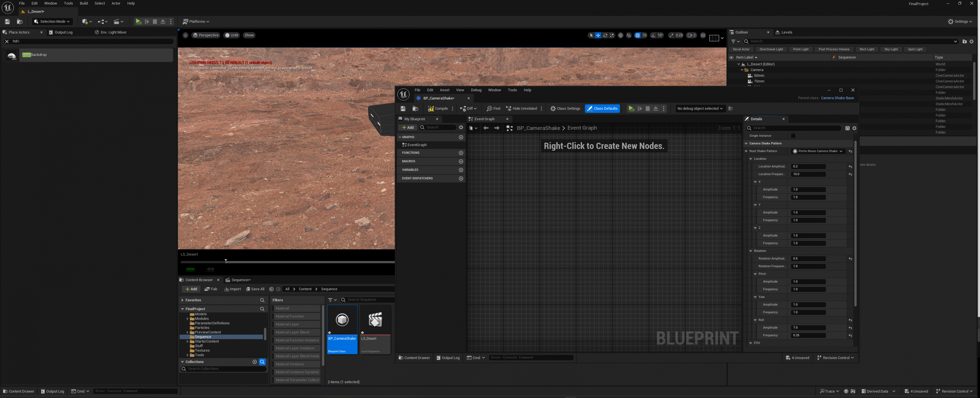Screen dimensions: 980x398
Task: Toggle grid snapping in viewport toolbar
Action: [x=638, y=35]
